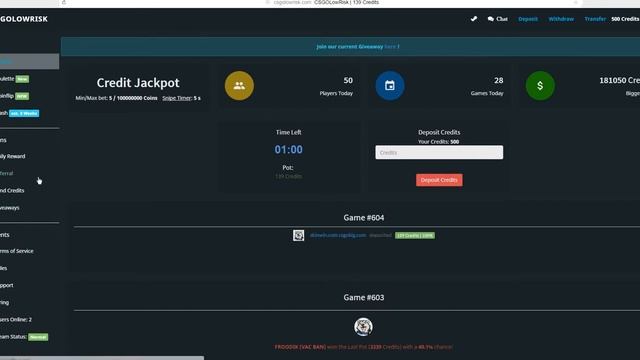This screenshot has height=360, width=640.
Task: Click the CSGOLOWRISK logo
Action: coord(24,19)
